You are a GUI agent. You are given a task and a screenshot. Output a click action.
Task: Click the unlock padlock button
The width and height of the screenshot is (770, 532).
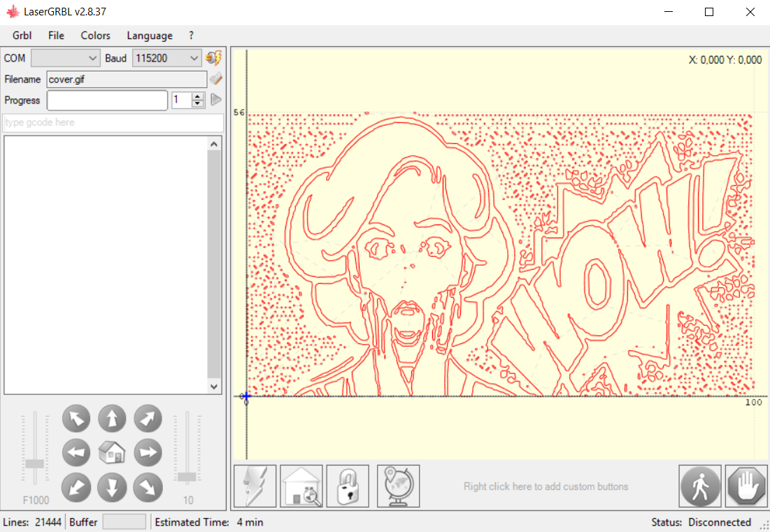[348, 486]
